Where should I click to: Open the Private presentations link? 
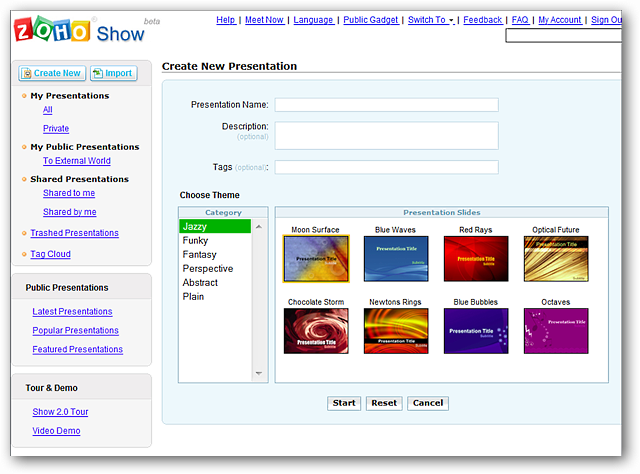(56, 128)
